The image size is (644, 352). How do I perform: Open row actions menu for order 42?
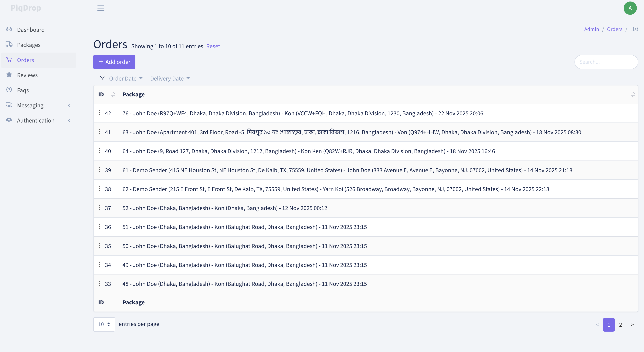tap(100, 113)
